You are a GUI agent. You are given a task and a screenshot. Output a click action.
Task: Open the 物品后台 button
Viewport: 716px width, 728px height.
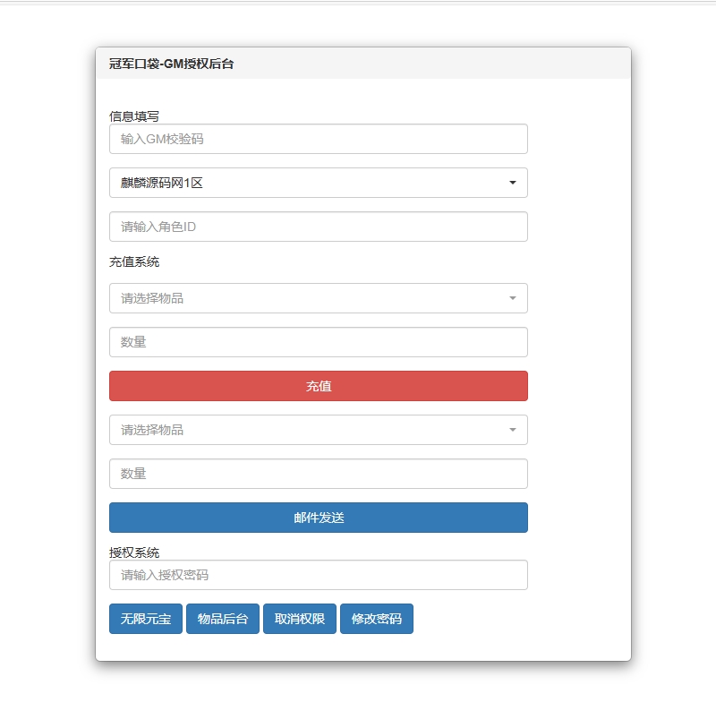point(223,619)
